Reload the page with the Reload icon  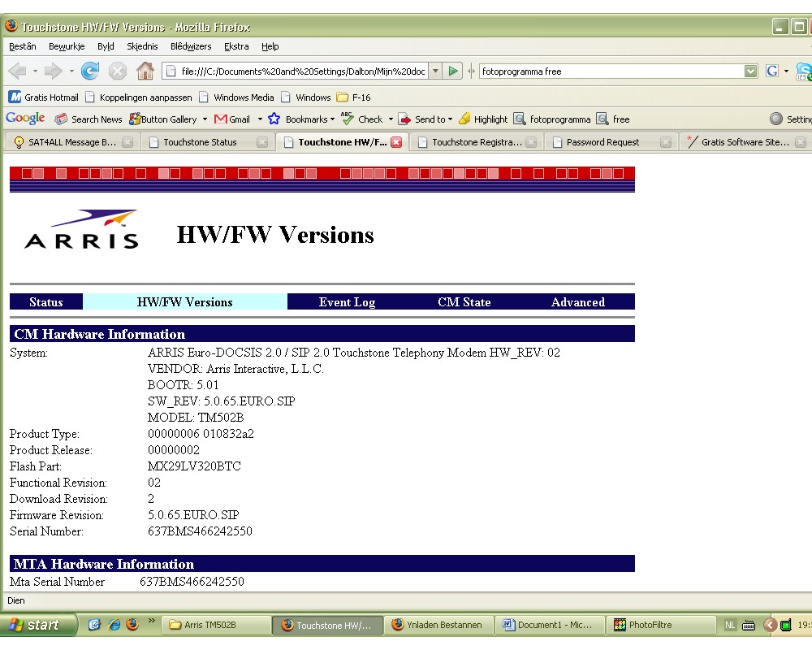[x=90, y=71]
